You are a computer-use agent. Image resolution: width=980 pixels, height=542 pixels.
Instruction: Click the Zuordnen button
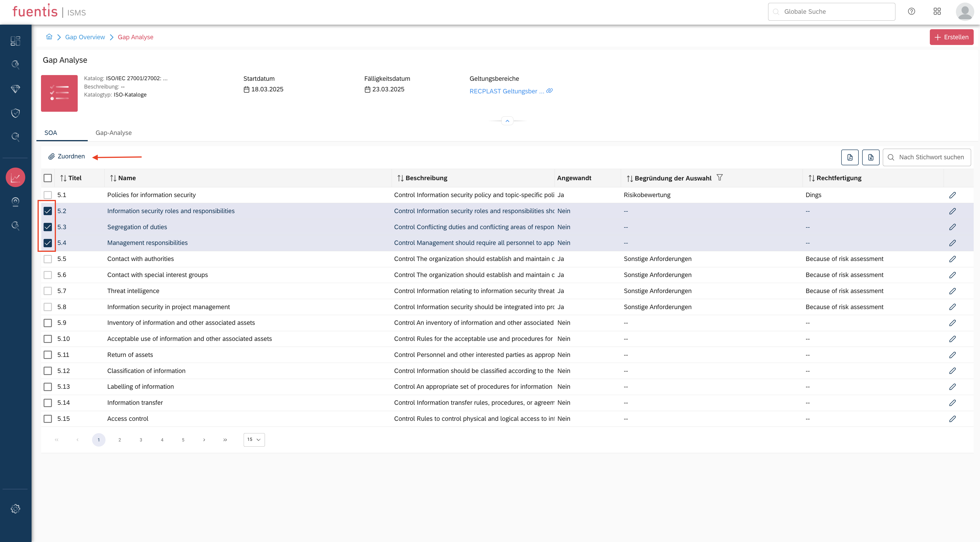pos(67,156)
